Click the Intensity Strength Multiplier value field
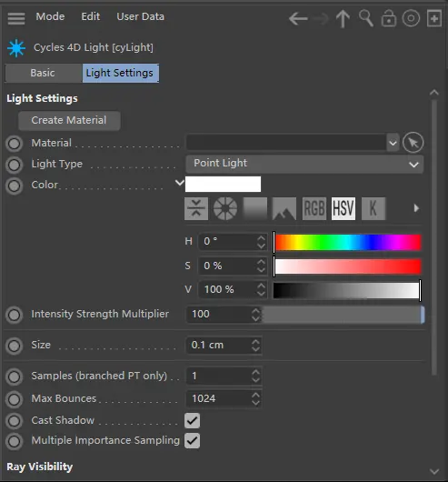 (219, 315)
